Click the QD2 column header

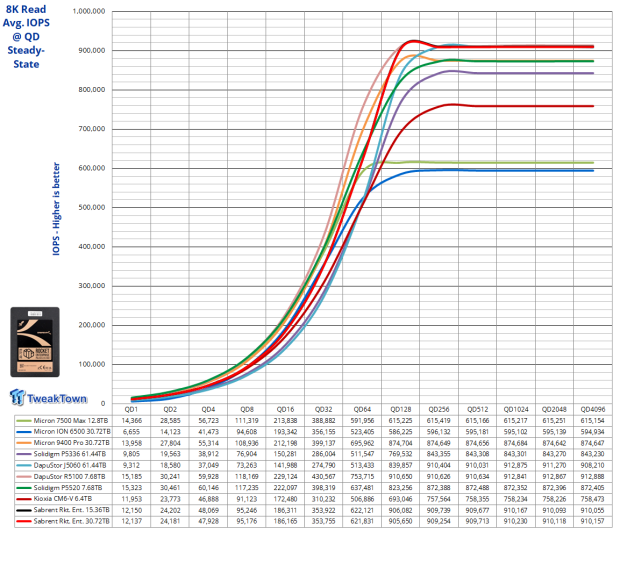point(170,409)
